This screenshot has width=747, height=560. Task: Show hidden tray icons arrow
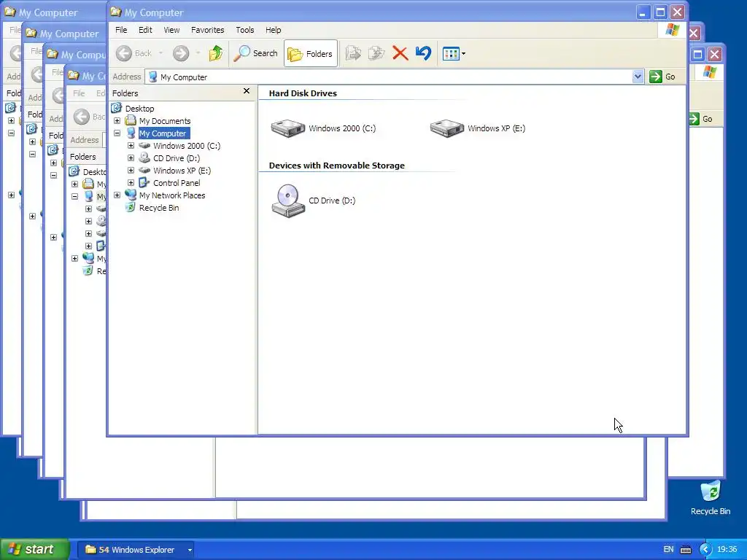tap(705, 550)
